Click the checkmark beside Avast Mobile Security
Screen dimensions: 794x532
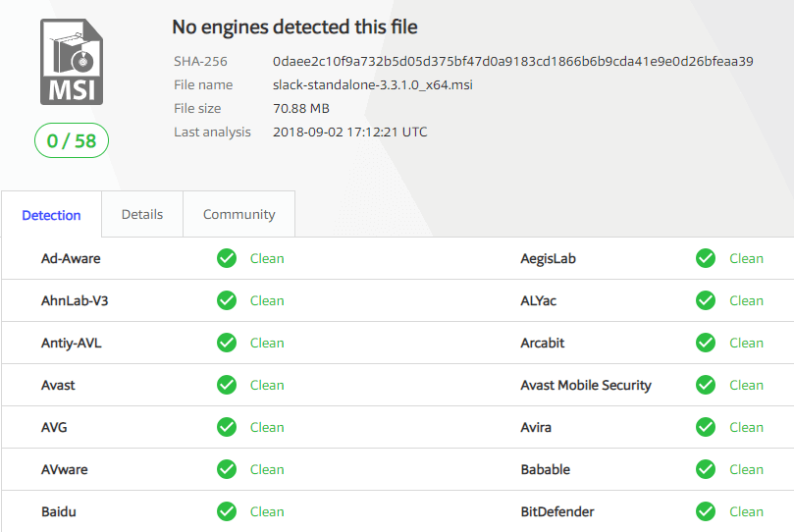click(x=706, y=385)
